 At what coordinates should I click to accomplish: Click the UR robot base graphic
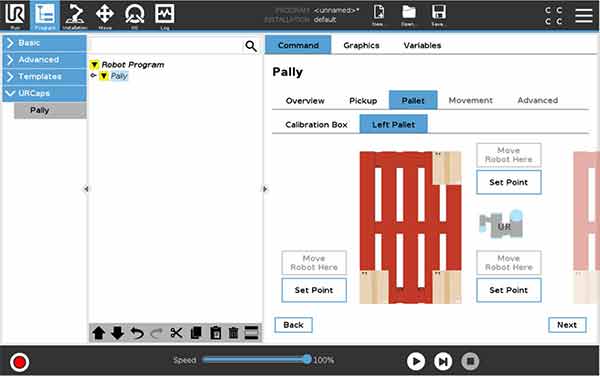click(501, 224)
